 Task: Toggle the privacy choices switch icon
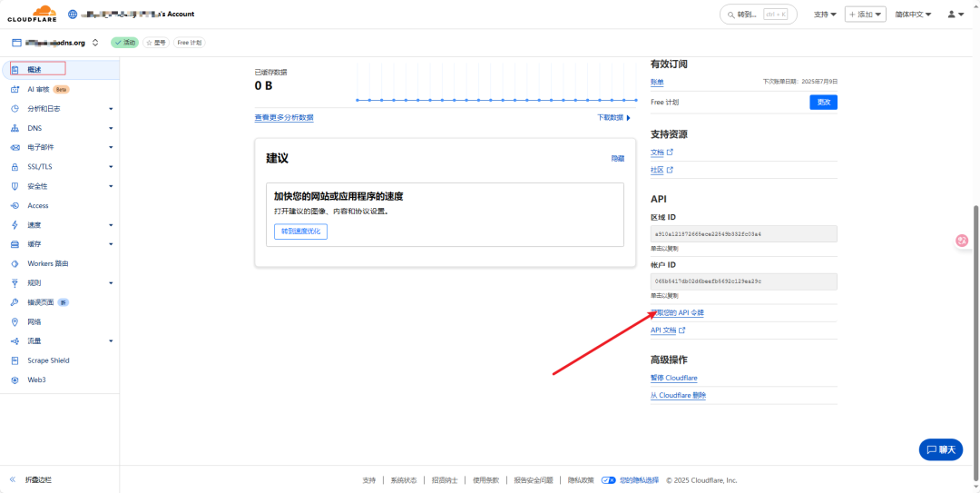[x=609, y=480]
